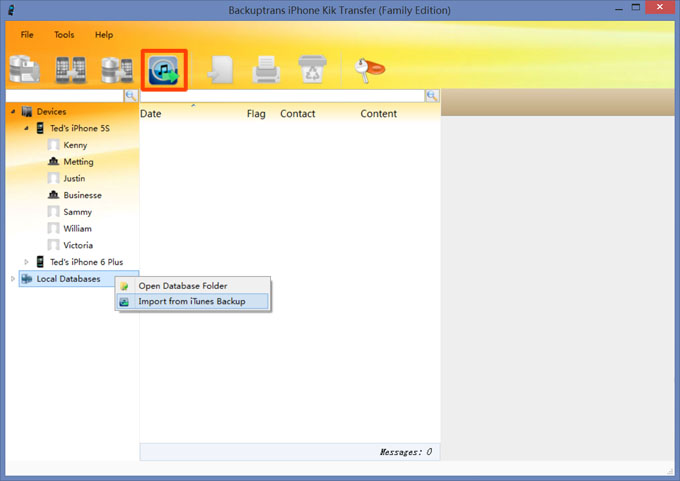Focus the device tree search field
The height and width of the screenshot is (481, 680).
coord(65,96)
